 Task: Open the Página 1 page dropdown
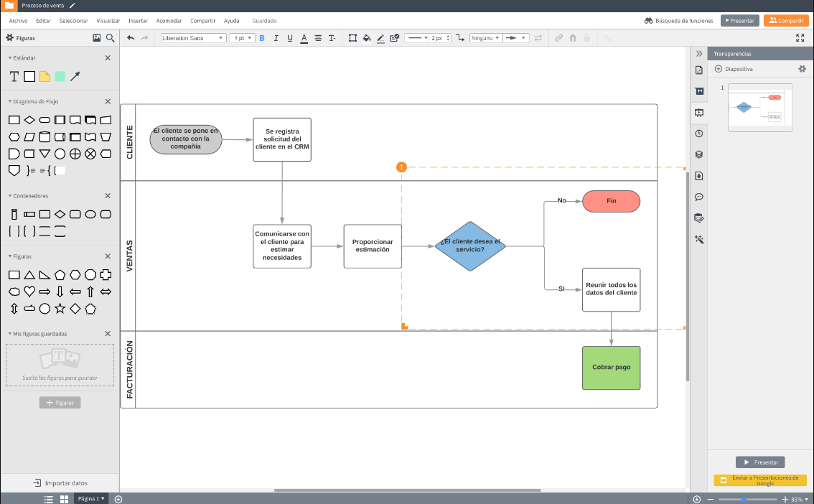(91, 498)
